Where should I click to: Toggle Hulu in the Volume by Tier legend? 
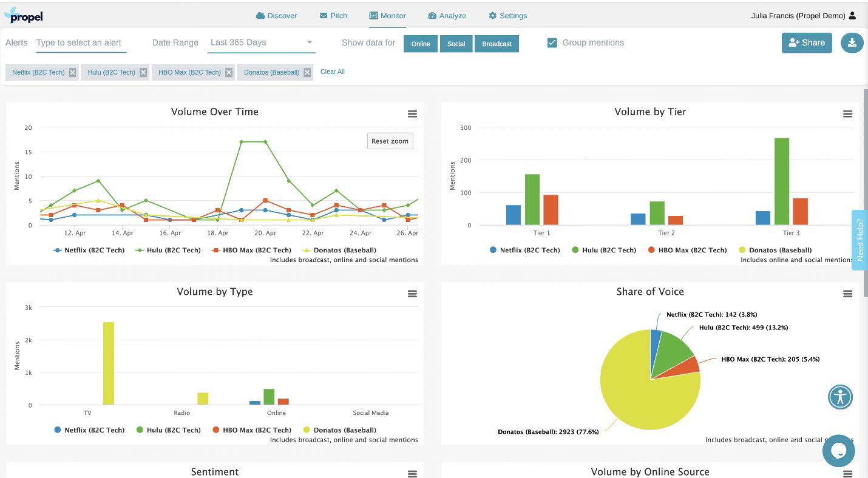604,250
